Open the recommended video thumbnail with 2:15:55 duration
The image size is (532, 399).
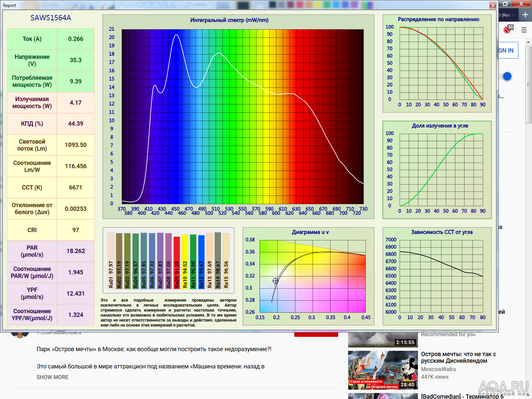click(x=383, y=339)
